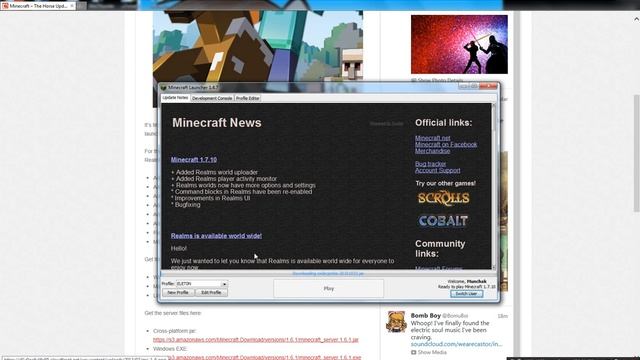
Task: Open 'Realms is available world wide!' link
Action: 216,236
